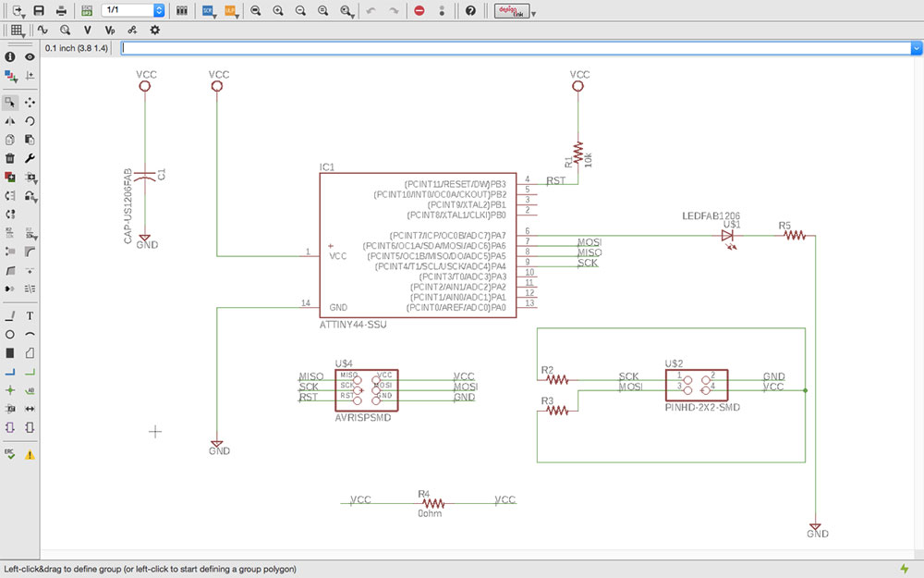Image resolution: width=924 pixels, height=578 pixels.
Task: Undo the last action
Action: pos(371,10)
